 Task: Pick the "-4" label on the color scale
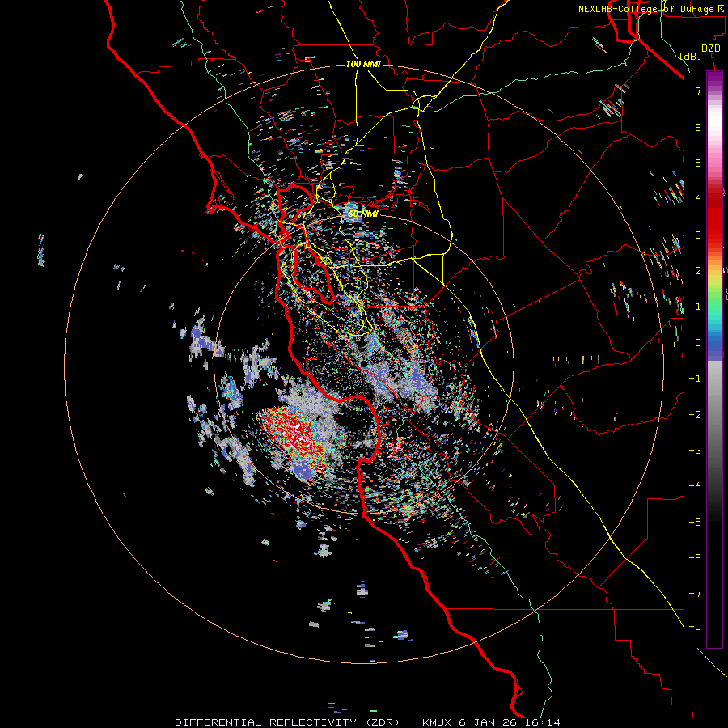(695, 485)
